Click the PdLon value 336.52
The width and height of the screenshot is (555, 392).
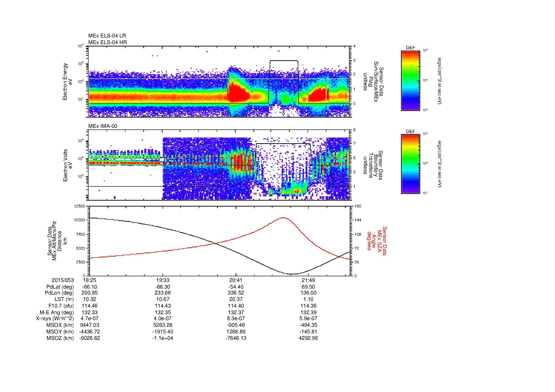[236, 293]
